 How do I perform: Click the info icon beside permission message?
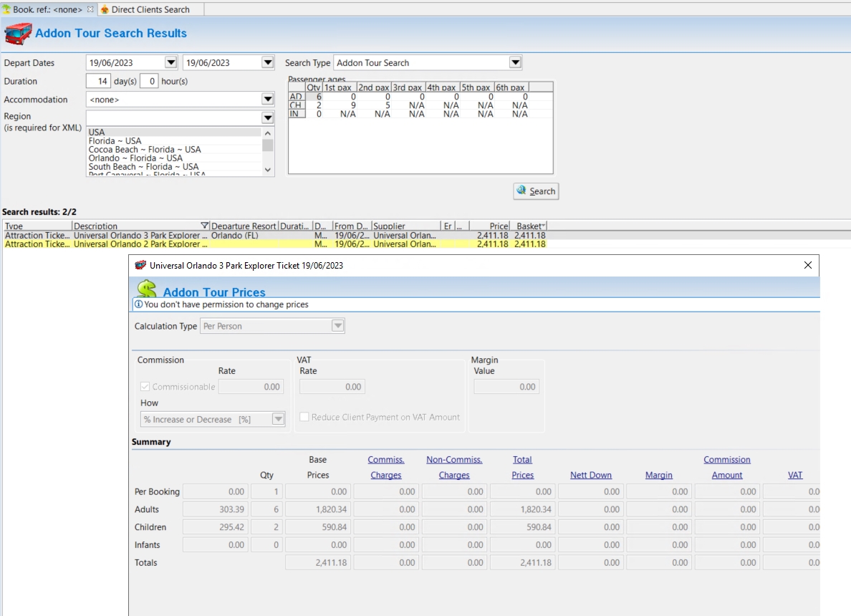pyautogui.click(x=138, y=304)
